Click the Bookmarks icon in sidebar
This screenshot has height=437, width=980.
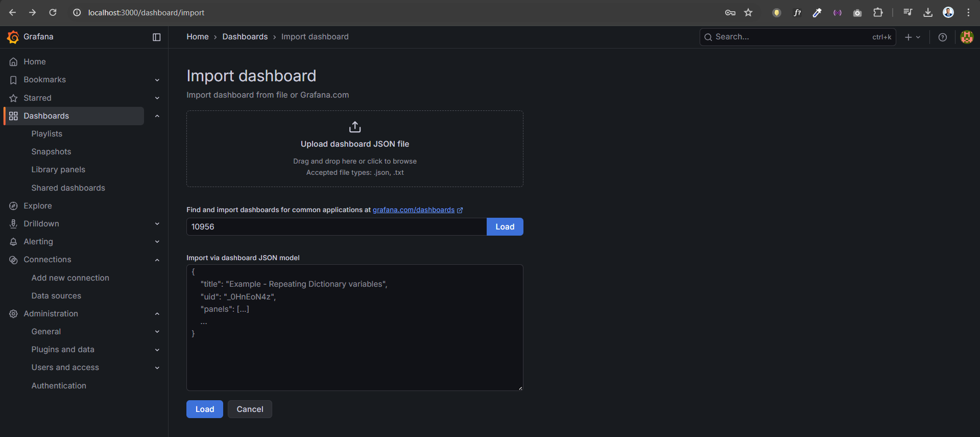tap(13, 80)
